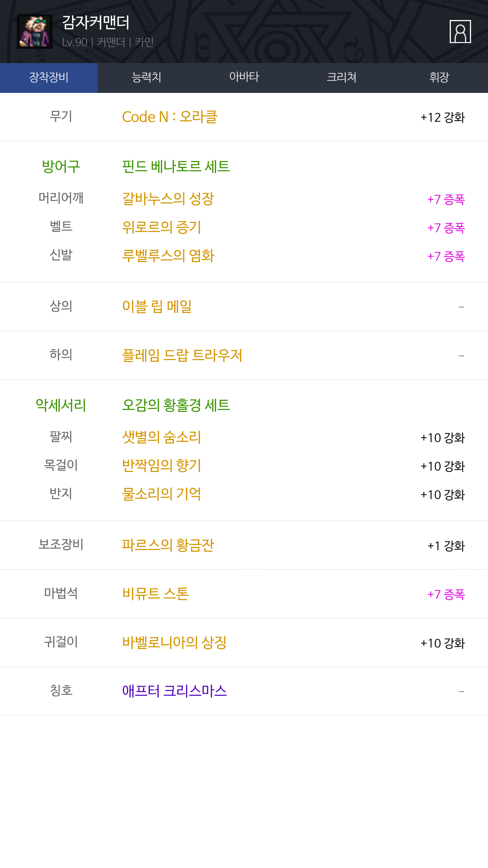This screenshot has height=868, width=488.
Task: Open the 이블 립 메일 top item
Action: (157, 307)
